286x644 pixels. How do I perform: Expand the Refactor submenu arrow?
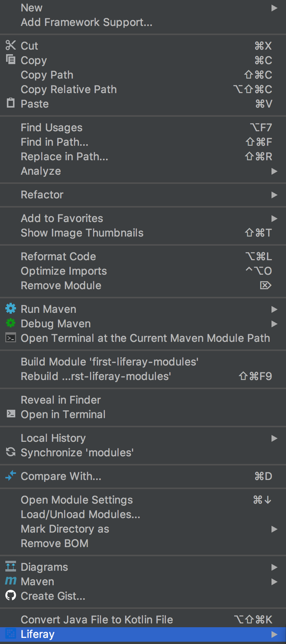pyautogui.click(x=274, y=195)
